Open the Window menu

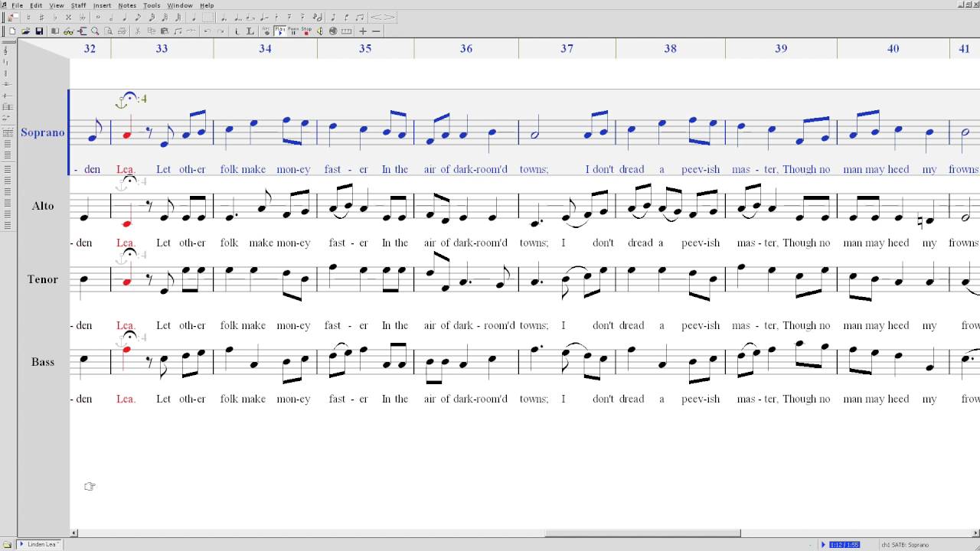pyautogui.click(x=180, y=5)
